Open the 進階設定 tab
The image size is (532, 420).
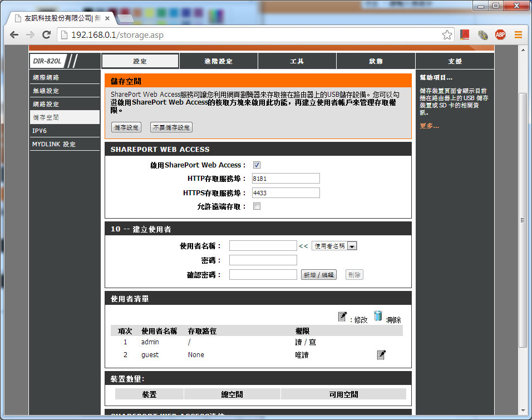click(x=218, y=61)
